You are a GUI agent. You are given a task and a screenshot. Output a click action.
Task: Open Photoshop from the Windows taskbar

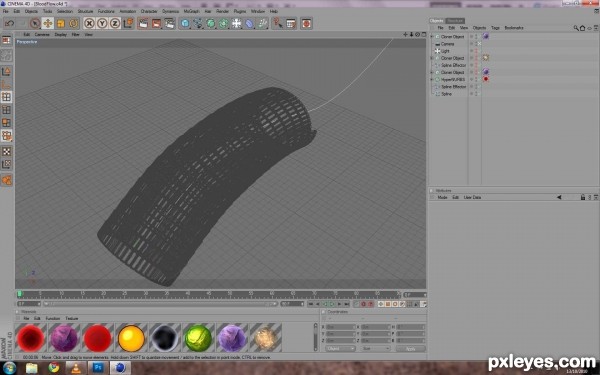pos(98,368)
